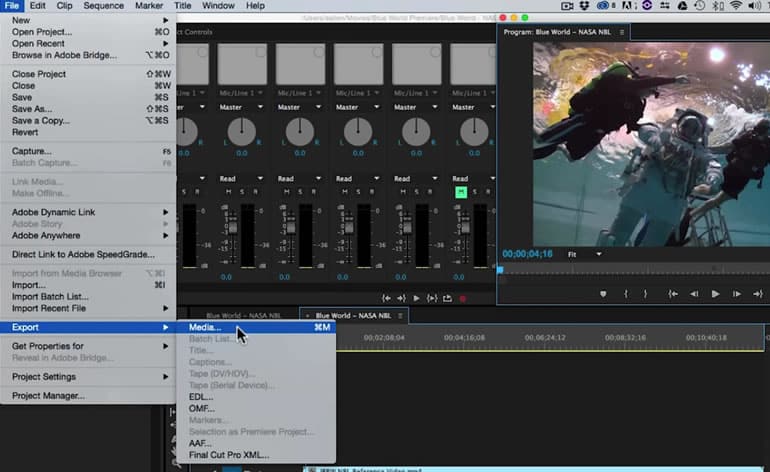Screen dimensions: 770x472
Task: Expand Project Settings submenu
Action: 88,377
